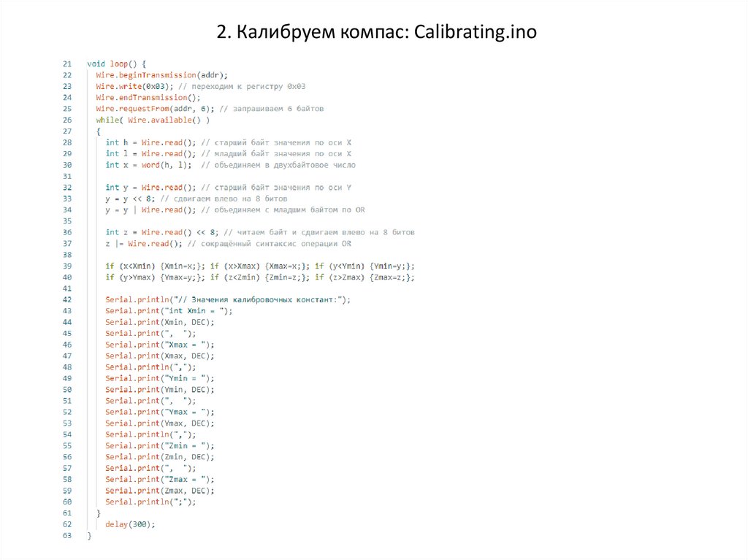Click the 'z |= Wire.read();' line
The height and width of the screenshot is (560, 748).
click(144, 244)
